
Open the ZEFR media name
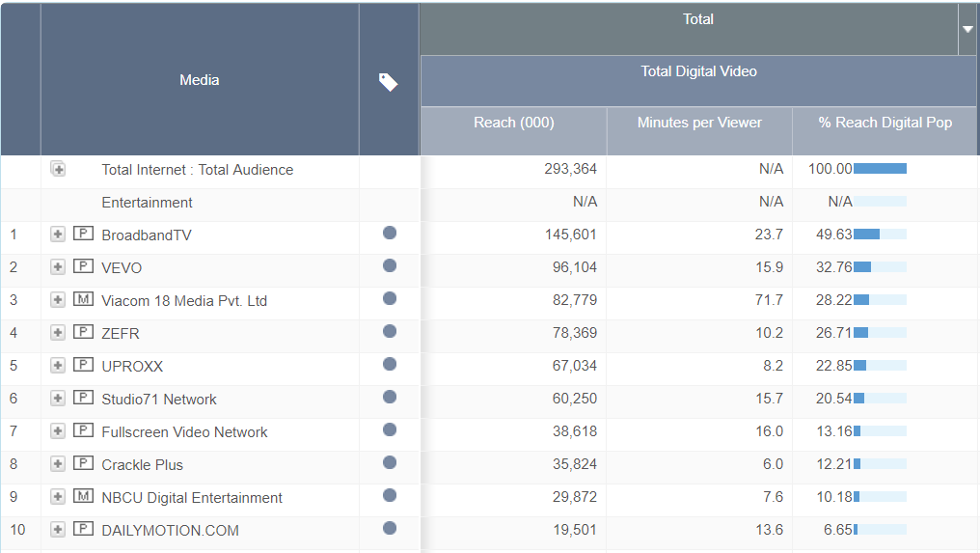point(121,333)
